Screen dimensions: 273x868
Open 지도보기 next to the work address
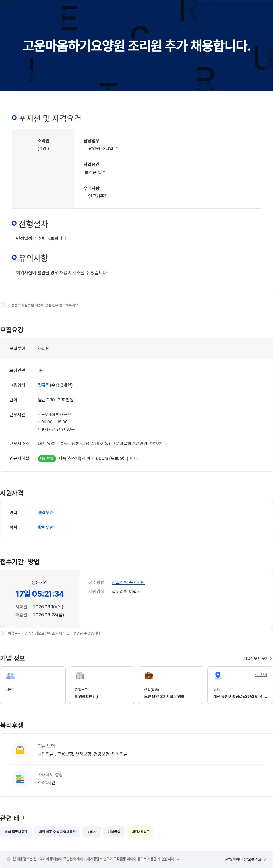[x=156, y=444]
